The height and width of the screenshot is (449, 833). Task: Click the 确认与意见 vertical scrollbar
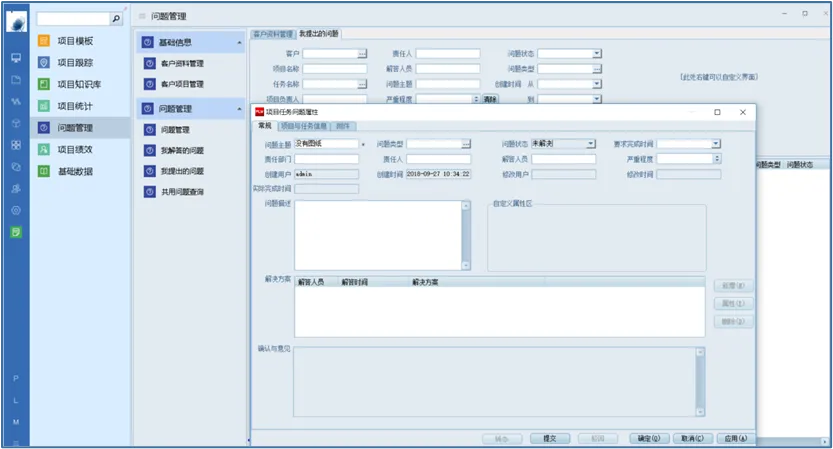tap(700, 382)
